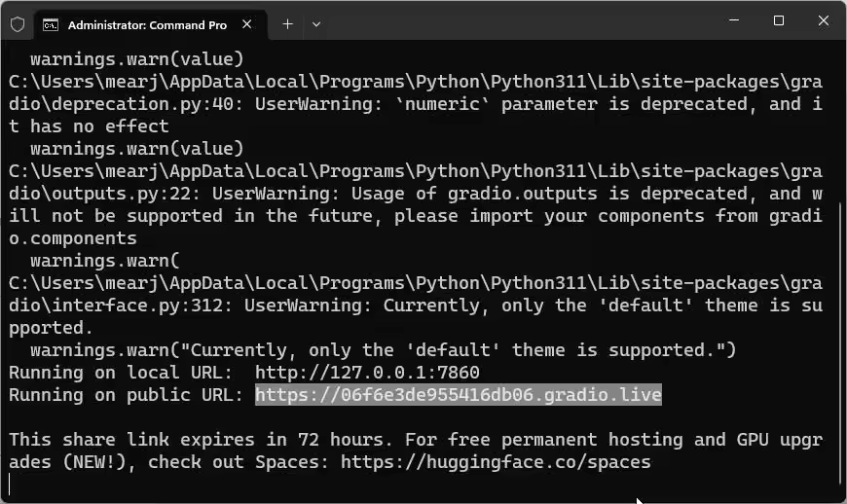Minimize the terminal window
The height and width of the screenshot is (504, 847).
(x=733, y=20)
